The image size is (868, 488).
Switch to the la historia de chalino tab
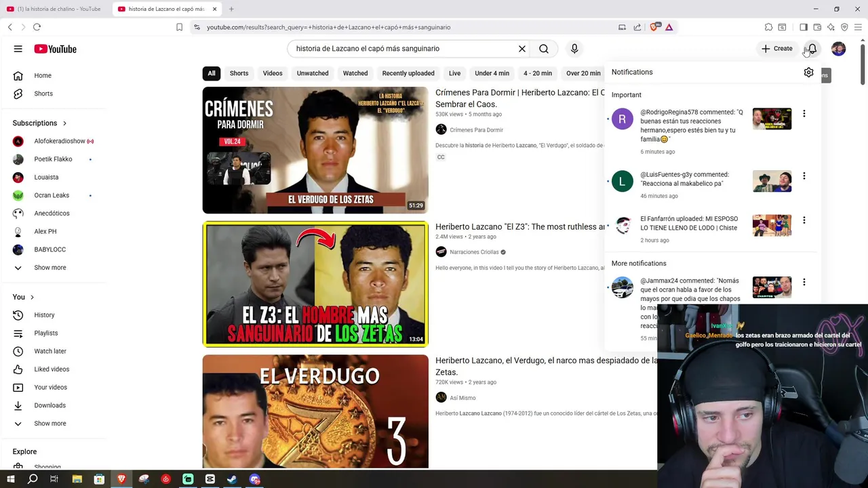(x=54, y=9)
